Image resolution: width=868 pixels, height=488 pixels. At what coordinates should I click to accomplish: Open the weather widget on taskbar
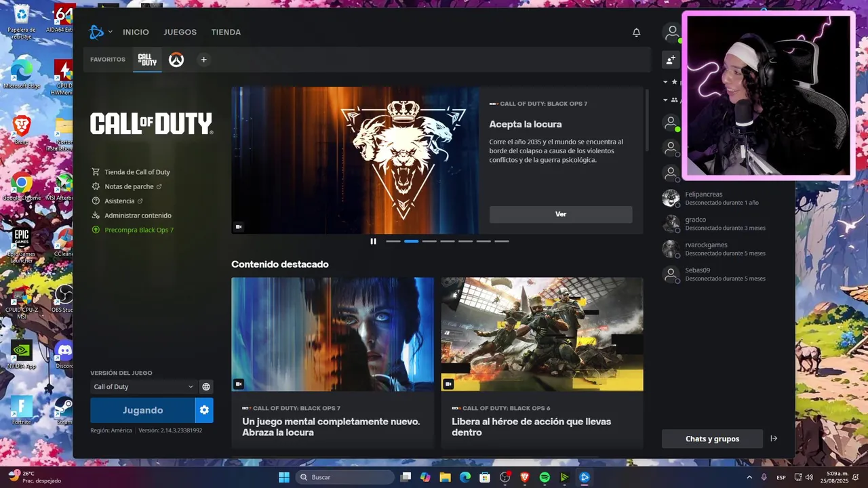tap(33, 477)
